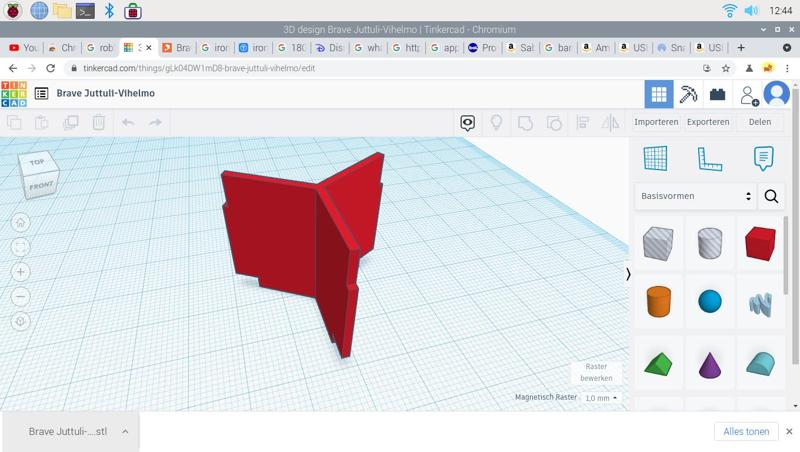Screen dimensions: 800x452
Task: Search shapes with the magnifier icon
Action: click(x=771, y=196)
